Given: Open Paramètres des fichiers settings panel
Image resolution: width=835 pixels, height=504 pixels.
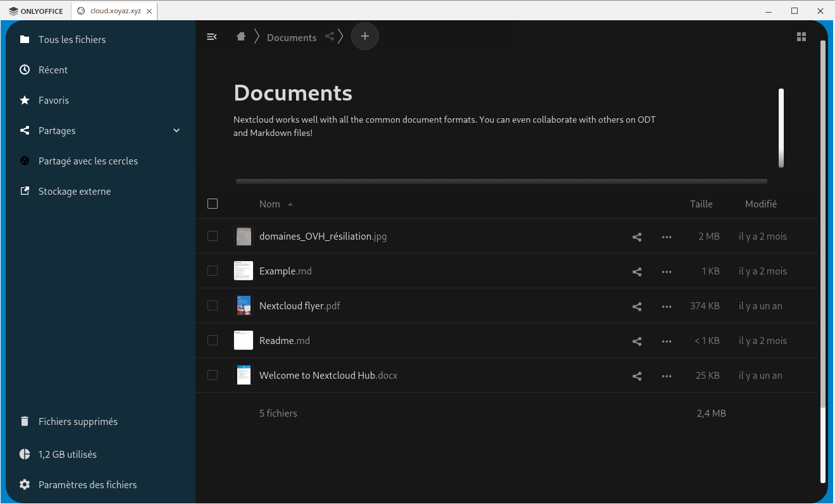Looking at the screenshot, I should (87, 485).
